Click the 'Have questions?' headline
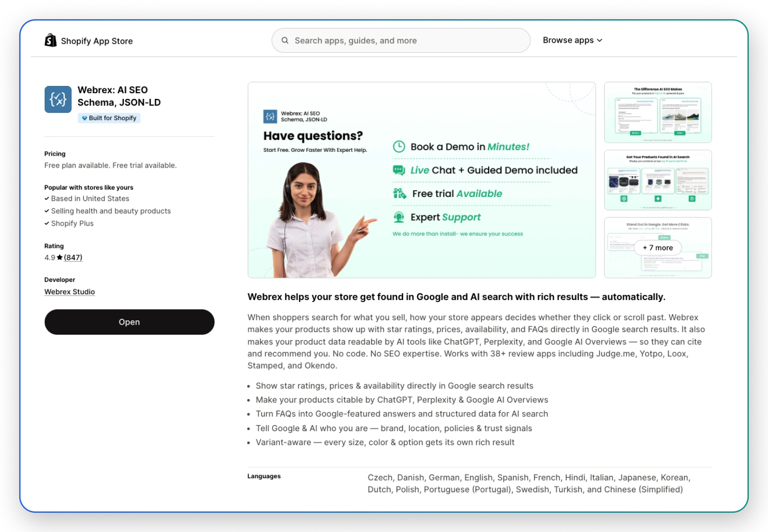 [x=313, y=136]
